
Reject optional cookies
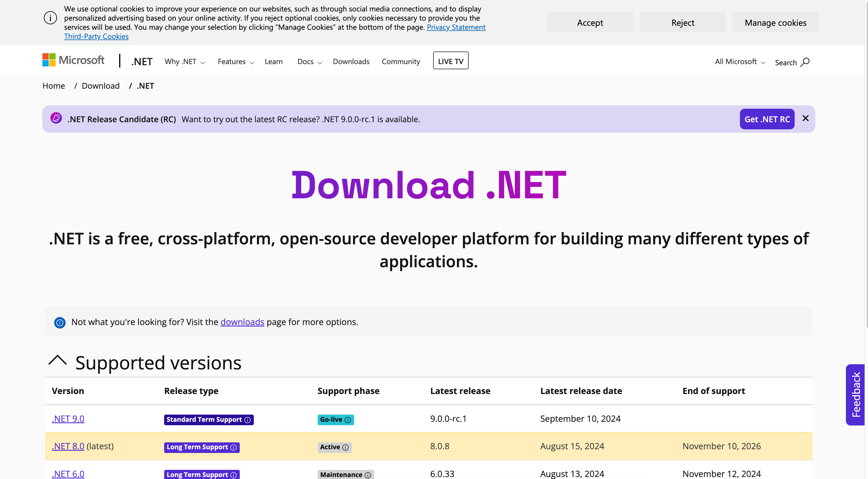point(682,23)
